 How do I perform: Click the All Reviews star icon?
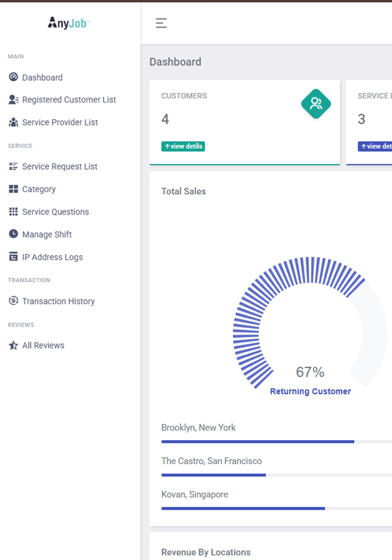click(13, 346)
